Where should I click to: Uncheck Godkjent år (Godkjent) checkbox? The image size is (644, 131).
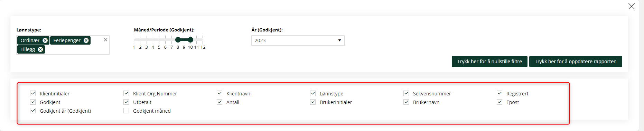click(33, 111)
